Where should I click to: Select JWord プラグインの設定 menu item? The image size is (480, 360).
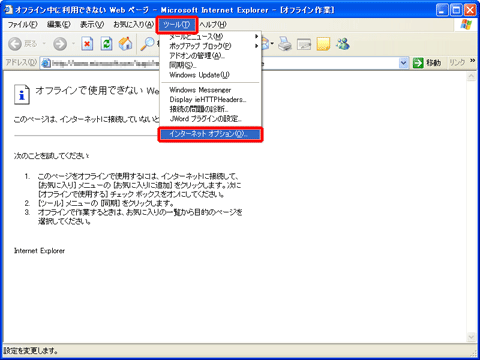(x=209, y=119)
